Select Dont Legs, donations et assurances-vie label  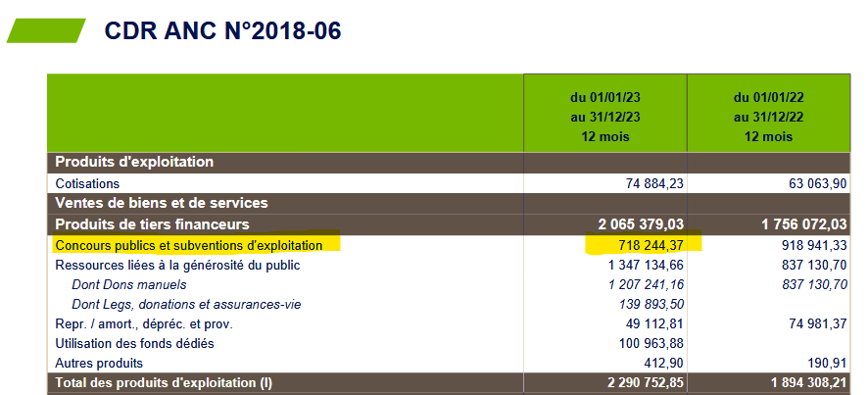[186, 305]
